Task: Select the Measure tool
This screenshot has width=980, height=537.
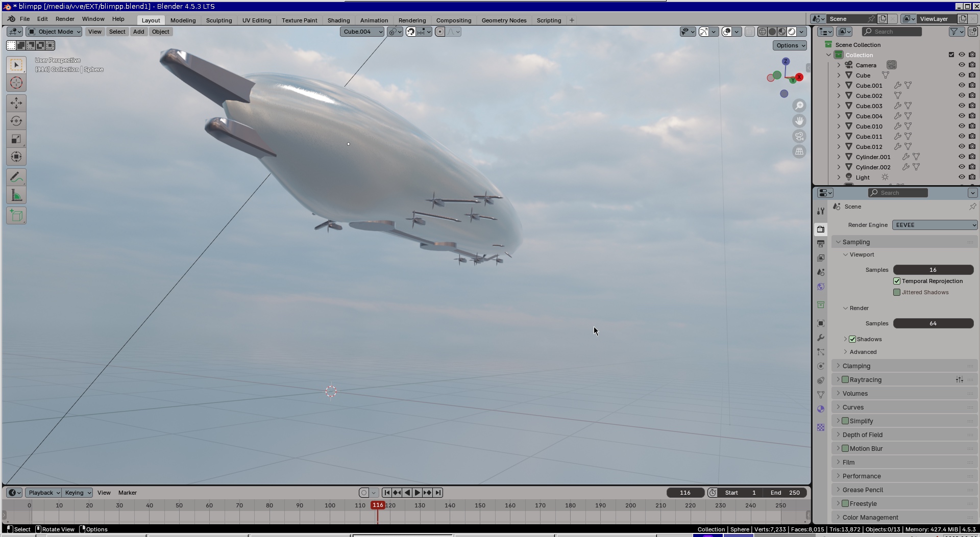Action: point(16,195)
